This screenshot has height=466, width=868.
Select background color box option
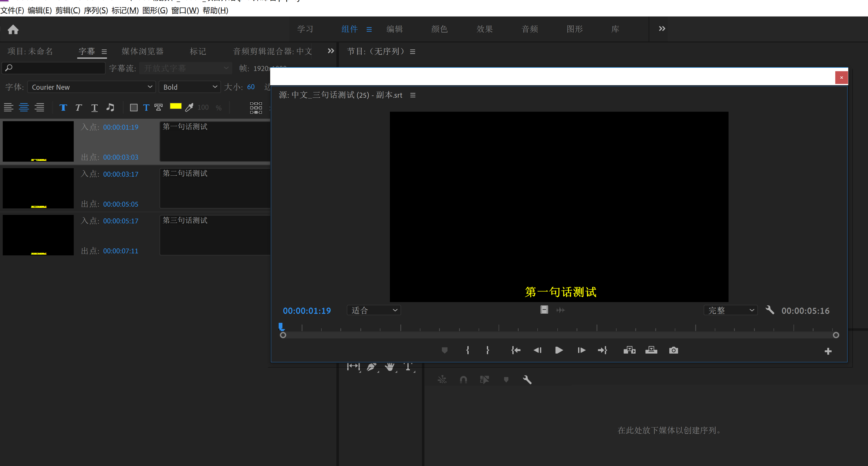pos(133,108)
